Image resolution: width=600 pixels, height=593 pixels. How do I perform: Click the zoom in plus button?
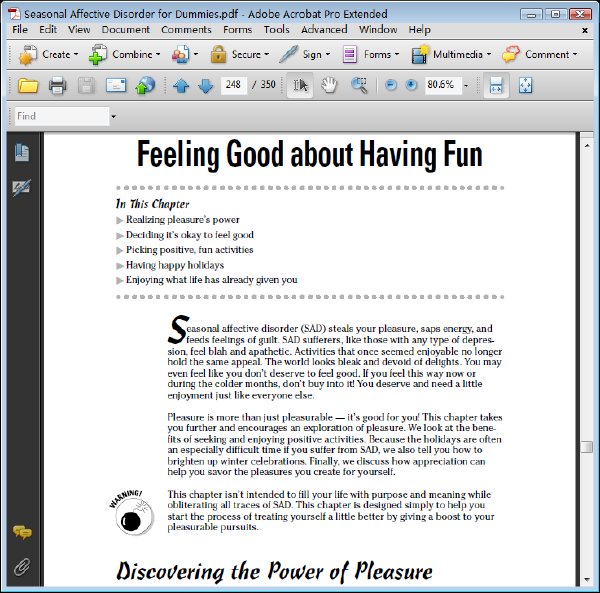click(x=411, y=85)
